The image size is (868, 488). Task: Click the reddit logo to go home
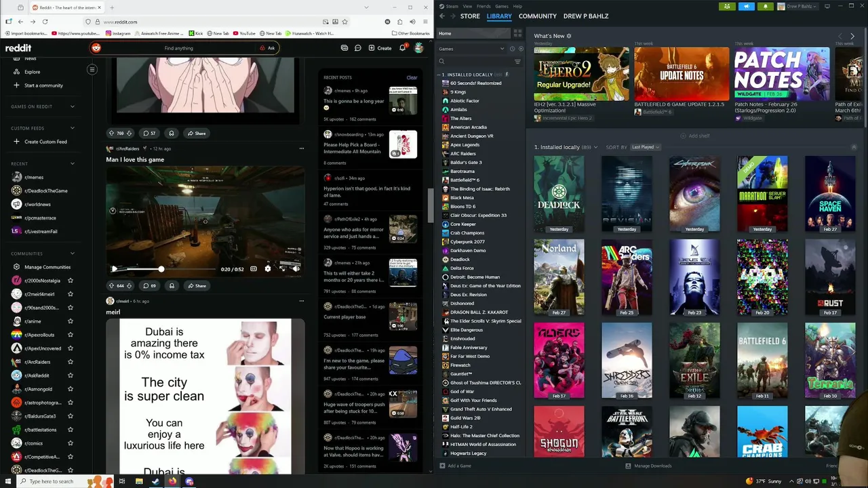18,48
